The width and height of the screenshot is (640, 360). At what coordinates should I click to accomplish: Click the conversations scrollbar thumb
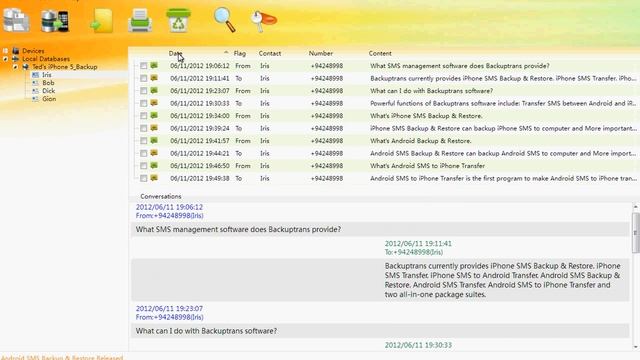[x=636, y=233]
